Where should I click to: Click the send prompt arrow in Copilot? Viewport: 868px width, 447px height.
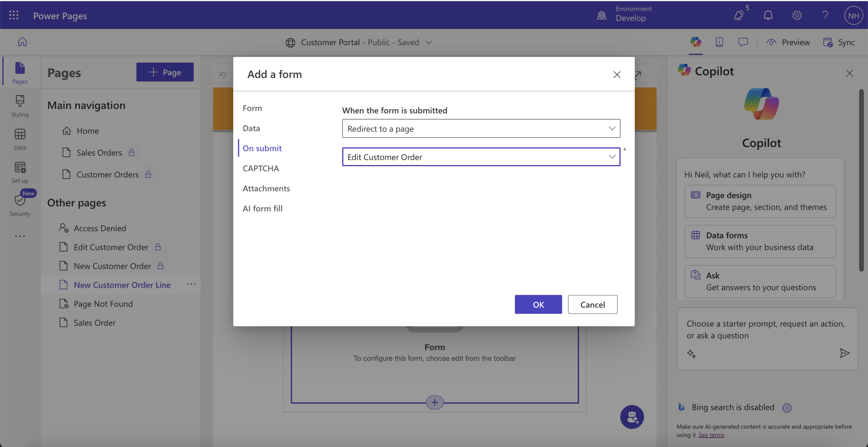click(844, 353)
